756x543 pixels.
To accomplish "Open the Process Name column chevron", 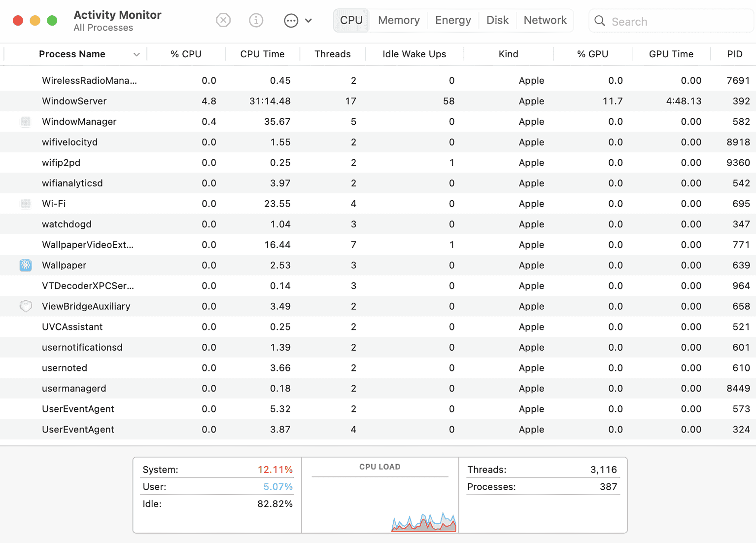I will coord(137,54).
